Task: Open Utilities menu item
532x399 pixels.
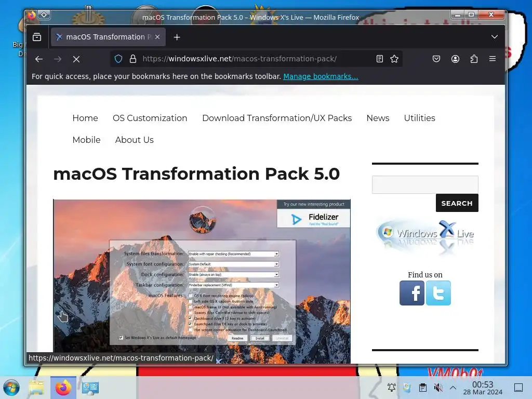Action: point(419,118)
